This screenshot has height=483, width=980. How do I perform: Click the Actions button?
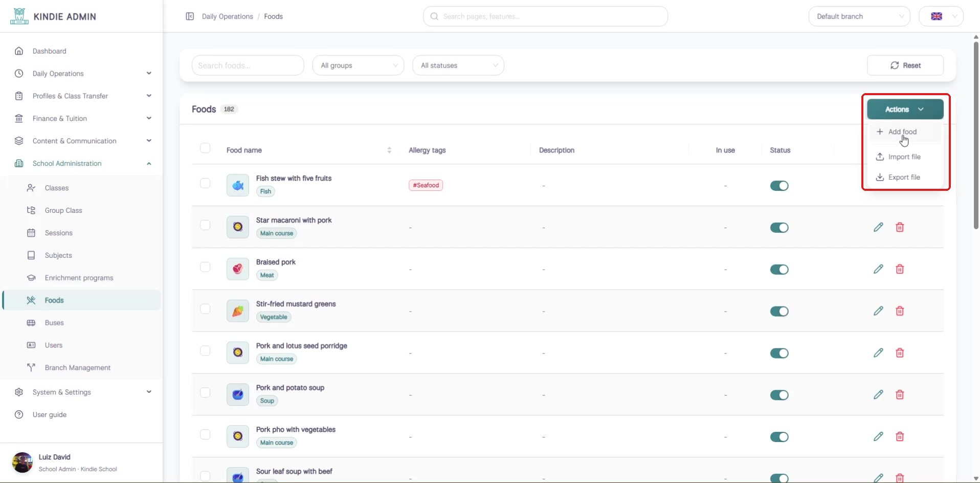pos(905,109)
